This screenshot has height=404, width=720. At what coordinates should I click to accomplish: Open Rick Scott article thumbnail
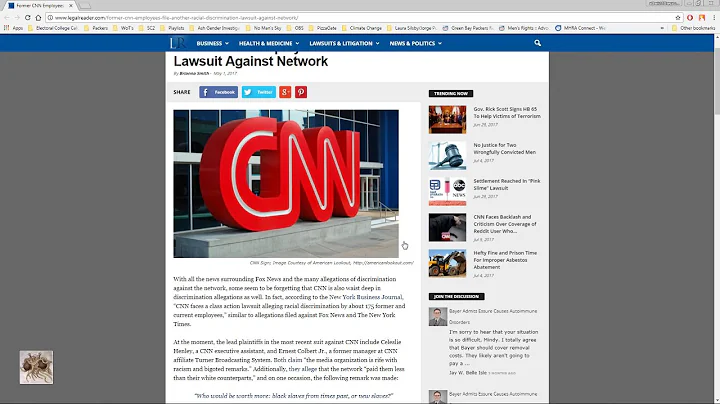tap(447, 120)
